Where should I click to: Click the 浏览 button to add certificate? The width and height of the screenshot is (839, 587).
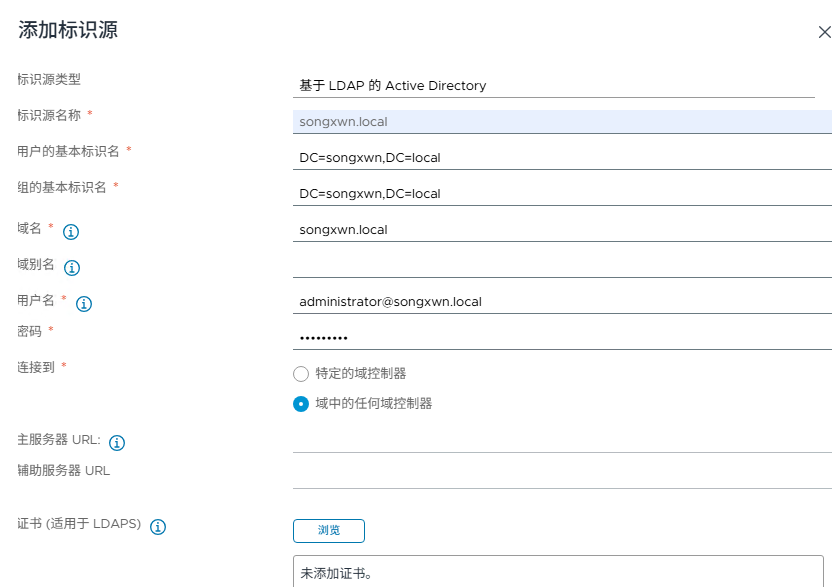[x=328, y=531]
